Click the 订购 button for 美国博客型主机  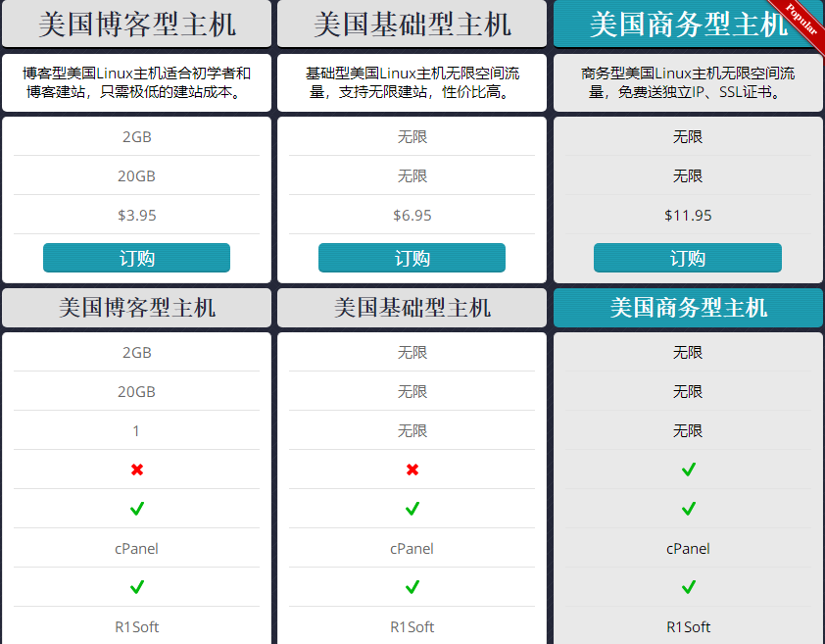pos(137,257)
